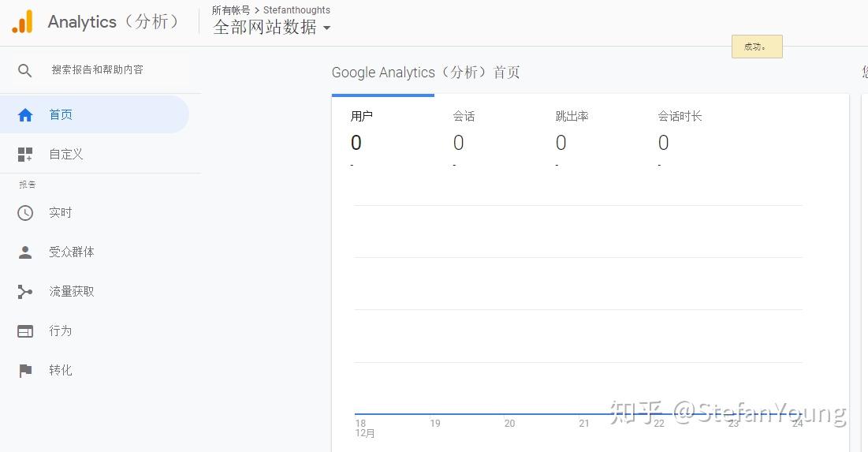Open the 转化 reports section
Screen dimensions: 868x452
point(94,371)
